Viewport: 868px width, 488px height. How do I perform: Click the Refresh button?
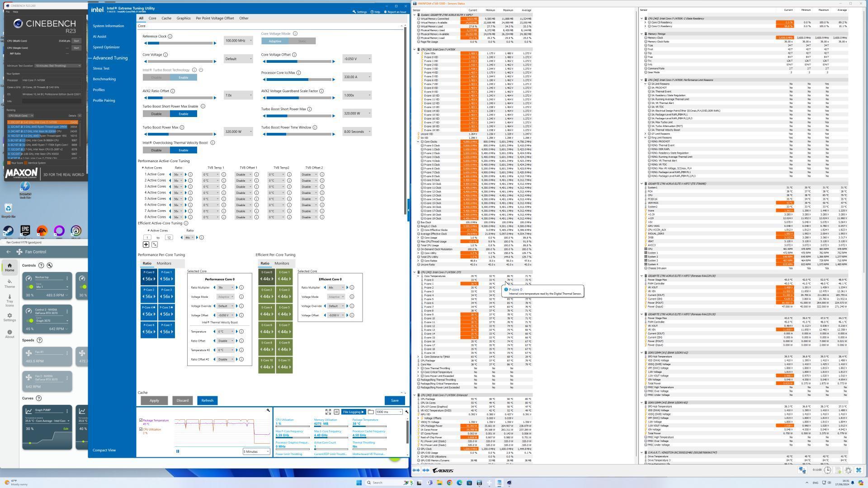pos(207,401)
